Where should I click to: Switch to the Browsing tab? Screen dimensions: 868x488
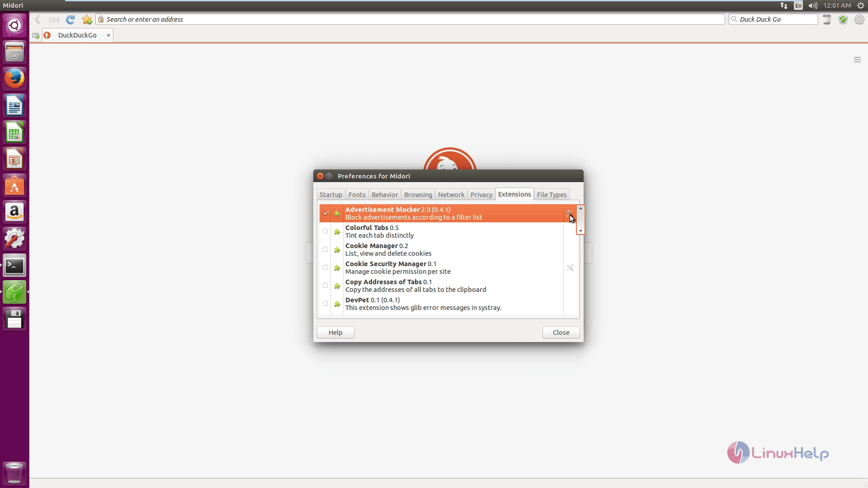(x=418, y=194)
